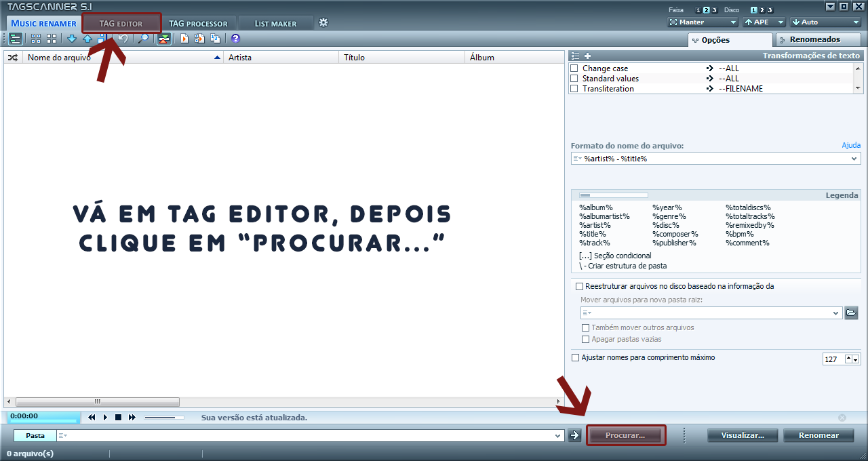Click the Procurar... button
Image resolution: width=868 pixels, height=461 pixels.
pyautogui.click(x=625, y=435)
